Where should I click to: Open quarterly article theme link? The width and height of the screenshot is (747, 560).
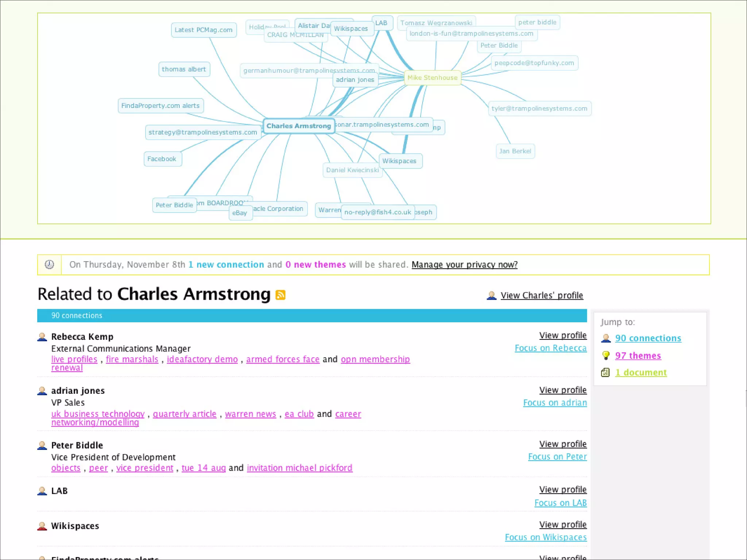pyautogui.click(x=185, y=414)
